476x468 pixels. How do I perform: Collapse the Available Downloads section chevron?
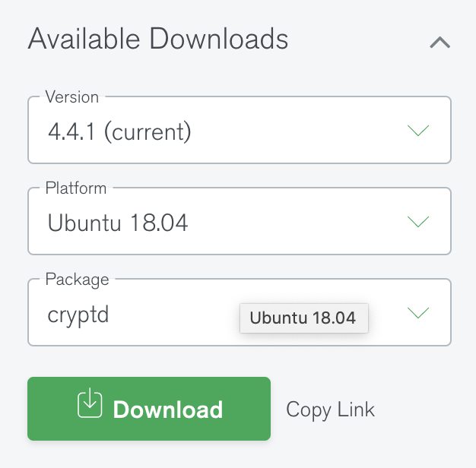click(440, 43)
